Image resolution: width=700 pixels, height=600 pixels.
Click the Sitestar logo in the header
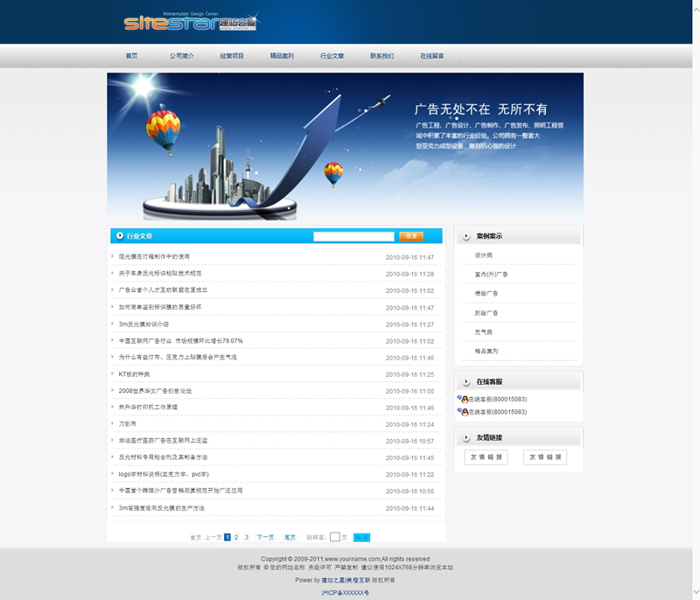coord(190,23)
